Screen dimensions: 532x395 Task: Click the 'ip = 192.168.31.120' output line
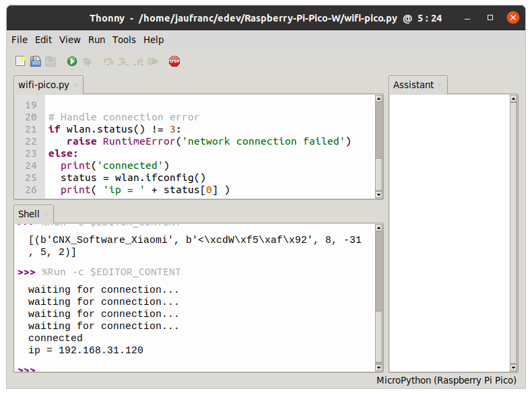pos(86,350)
